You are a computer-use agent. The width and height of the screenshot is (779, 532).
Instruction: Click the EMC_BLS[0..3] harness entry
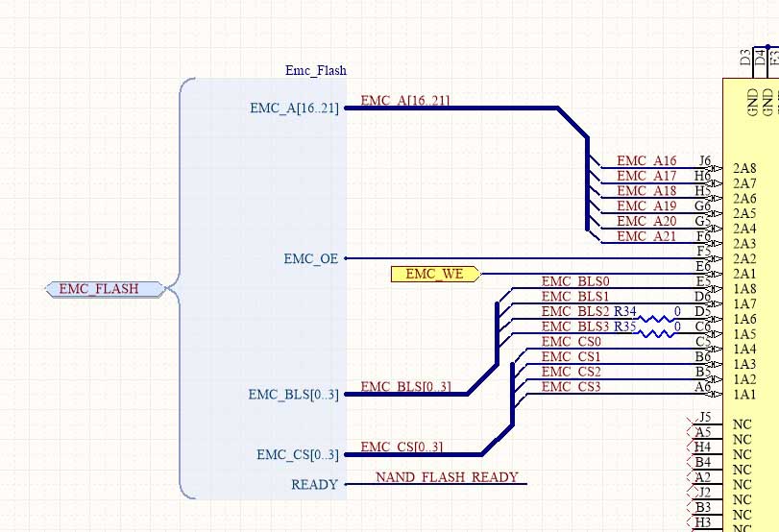293,394
